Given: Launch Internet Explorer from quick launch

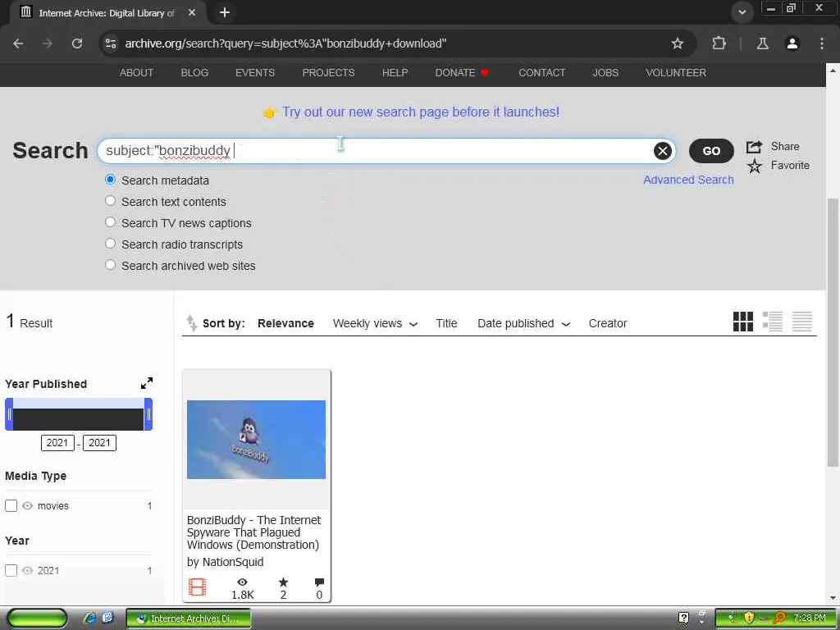Looking at the screenshot, I should coord(89,619).
